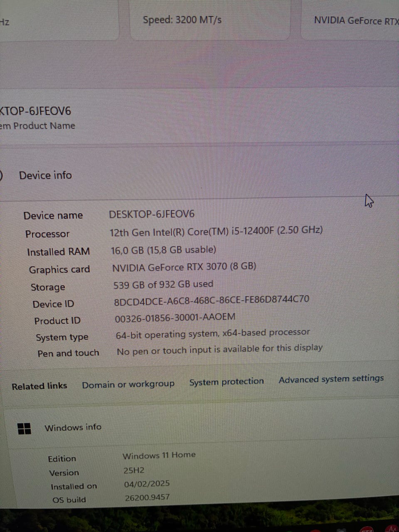The image size is (399, 532).
Task: Click the Installed RAM label
Action: (58, 252)
